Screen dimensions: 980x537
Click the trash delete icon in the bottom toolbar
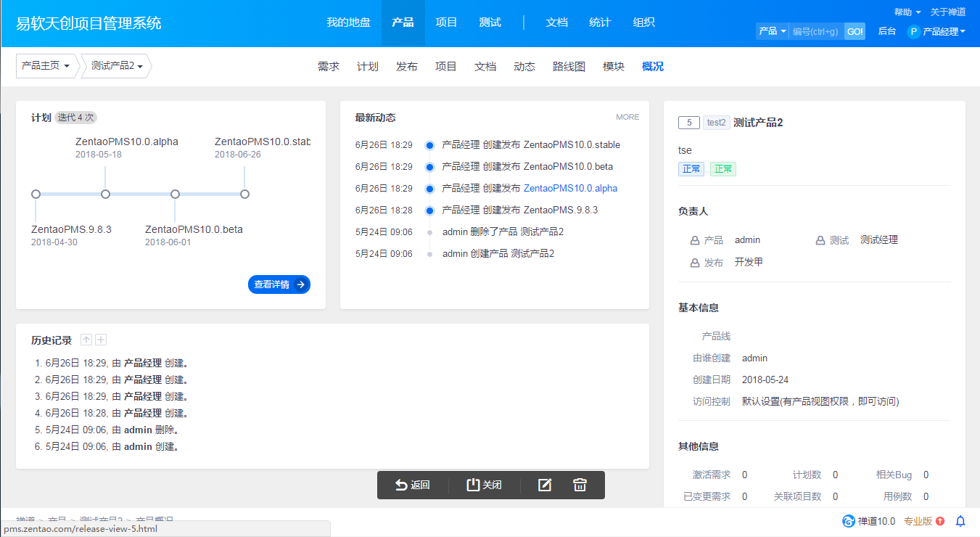point(580,485)
